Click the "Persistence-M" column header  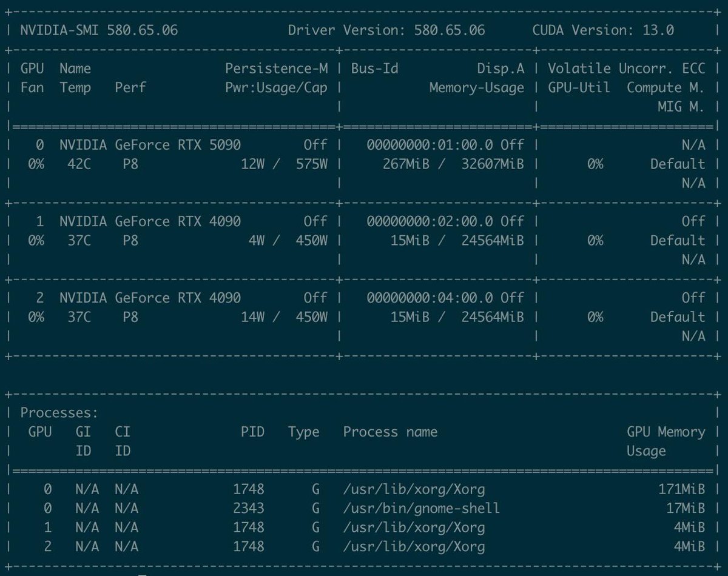(x=277, y=69)
